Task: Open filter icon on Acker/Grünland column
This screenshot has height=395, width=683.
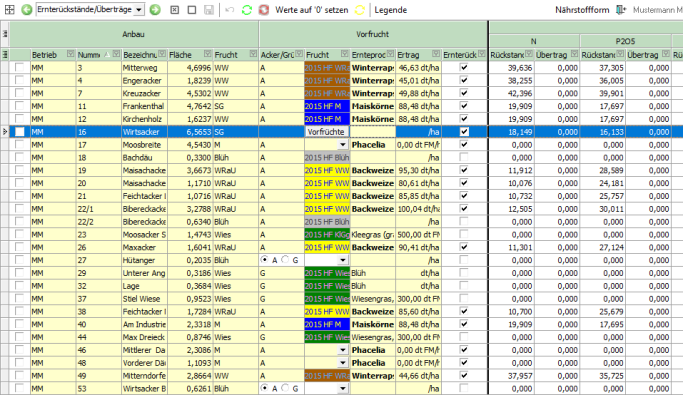Action: pyautogui.click(x=299, y=54)
